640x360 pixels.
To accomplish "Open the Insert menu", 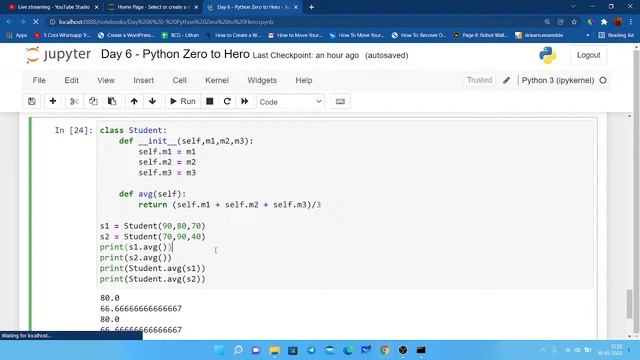I will (x=144, y=80).
